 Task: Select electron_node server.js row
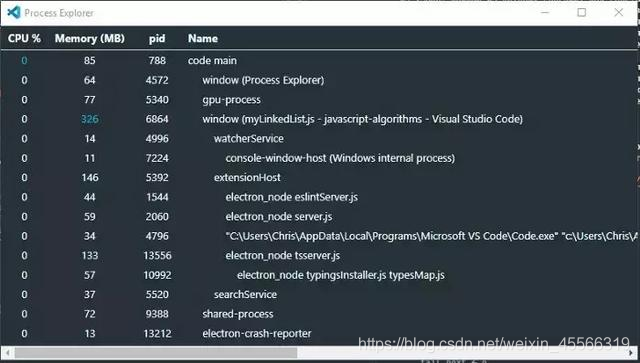(319, 216)
